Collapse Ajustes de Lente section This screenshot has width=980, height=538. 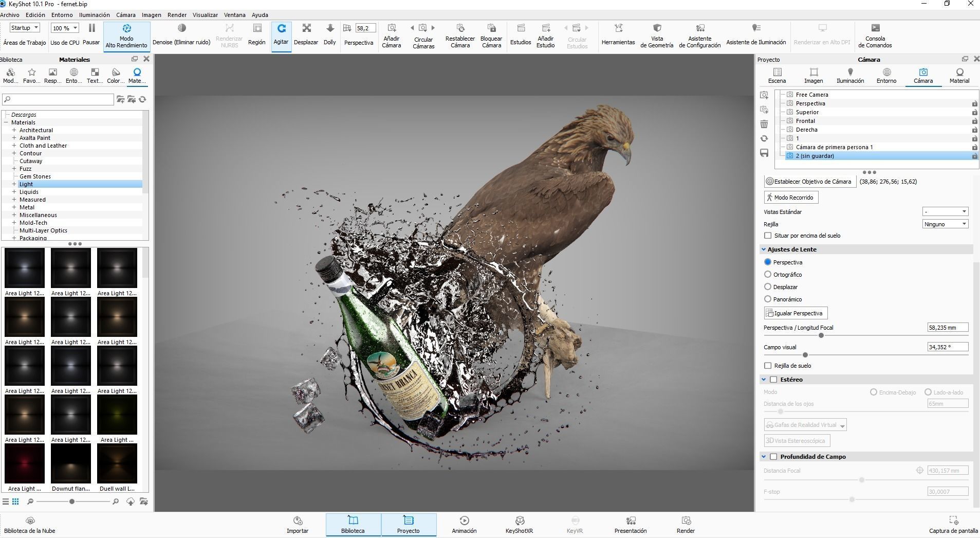pyautogui.click(x=764, y=249)
